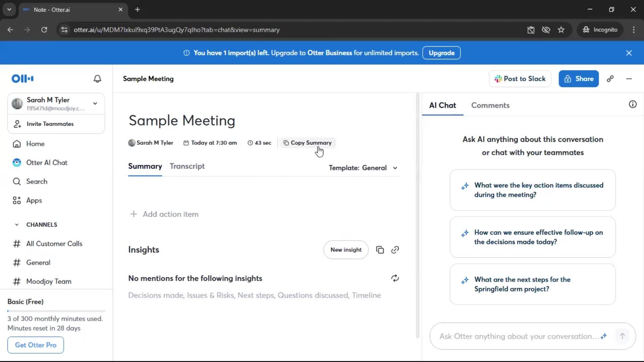Click the insights link icon
This screenshot has width=644, height=362.
click(395, 250)
